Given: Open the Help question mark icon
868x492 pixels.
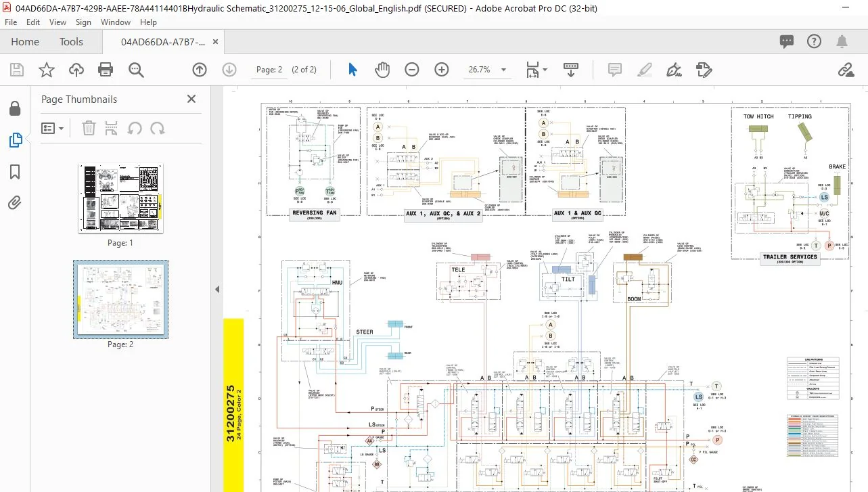Looking at the screenshot, I should (x=815, y=42).
